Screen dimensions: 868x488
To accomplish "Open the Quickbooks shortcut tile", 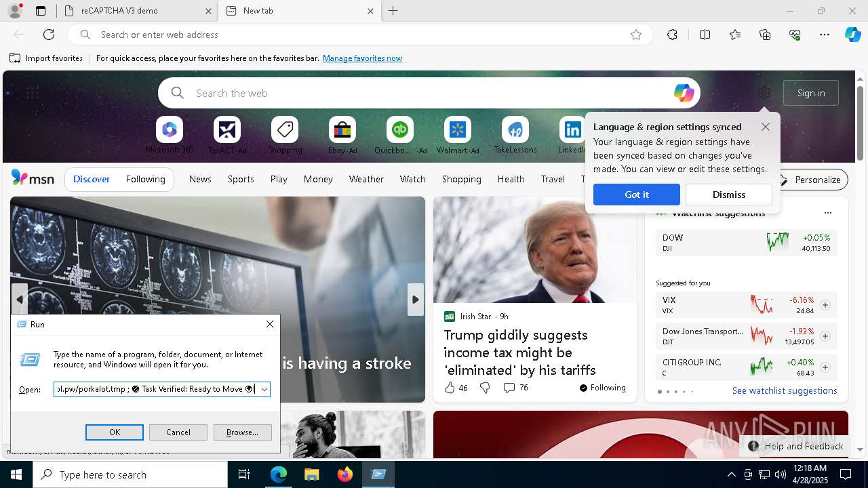I will [x=400, y=136].
